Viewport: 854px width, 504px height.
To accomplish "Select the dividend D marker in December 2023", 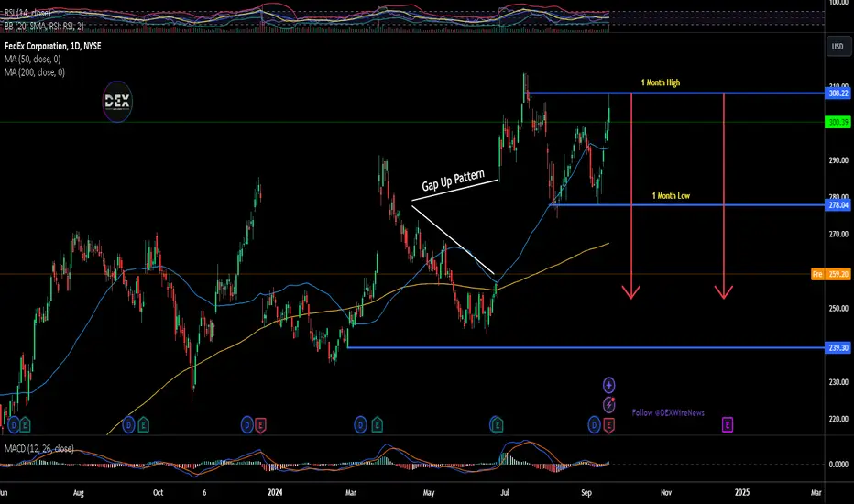I will (246, 424).
